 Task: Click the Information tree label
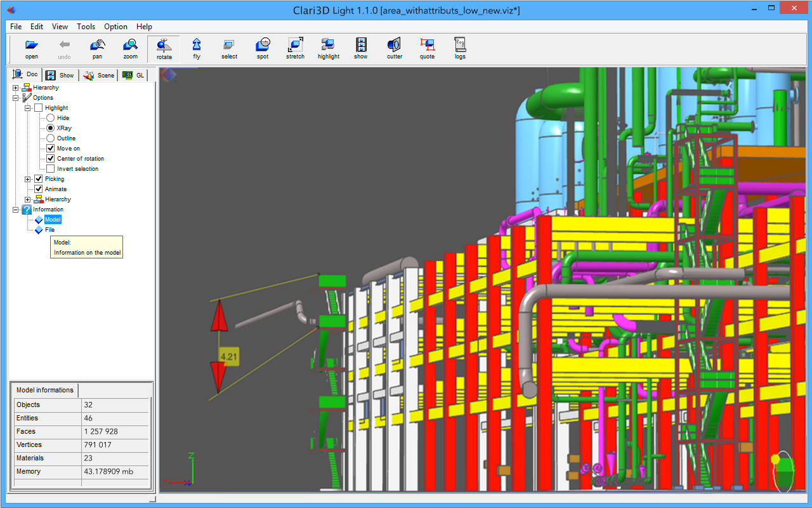tap(48, 210)
